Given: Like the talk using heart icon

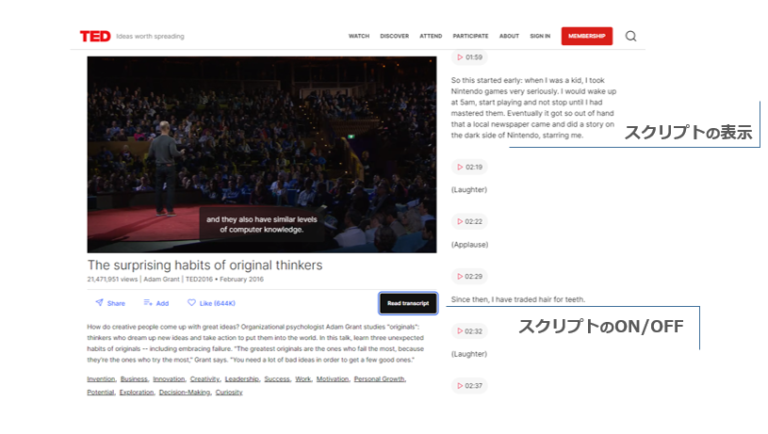Looking at the screenshot, I should click(x=211, y=303).
